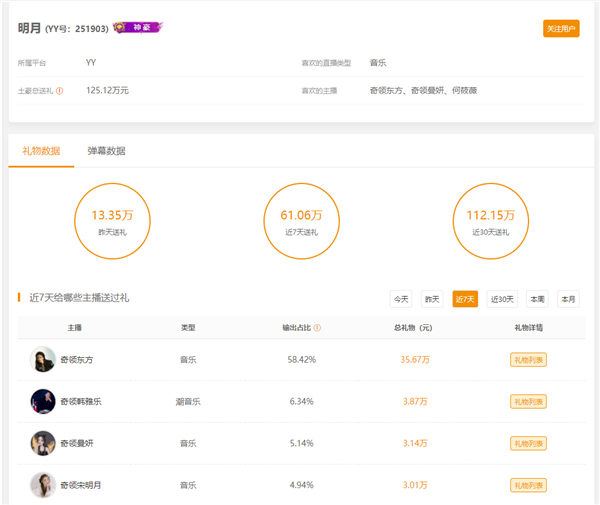Open the info icon beside 土豪总送礼
Viewport: 600px width, 505px height.
[x=59, y=91]
